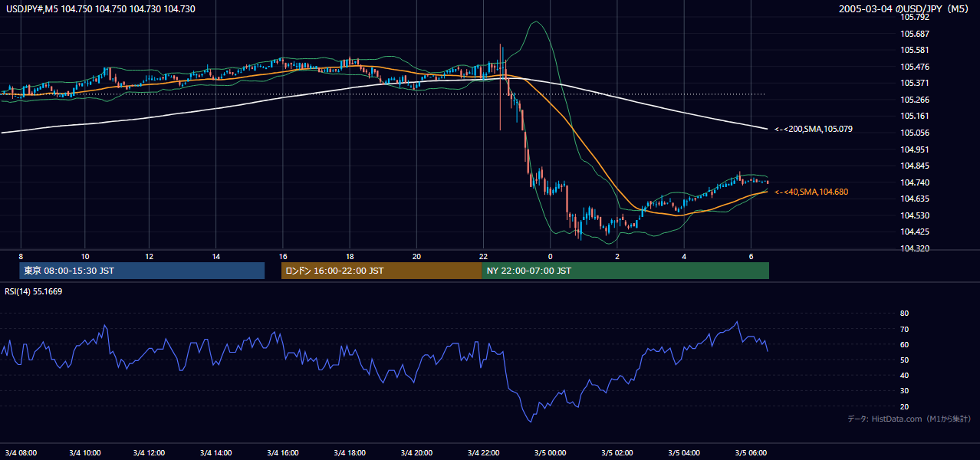Select the NY 22:00-07:00 JST session bar
The height and width of the screenshot is (460, 980).
(x=625, y=271)
